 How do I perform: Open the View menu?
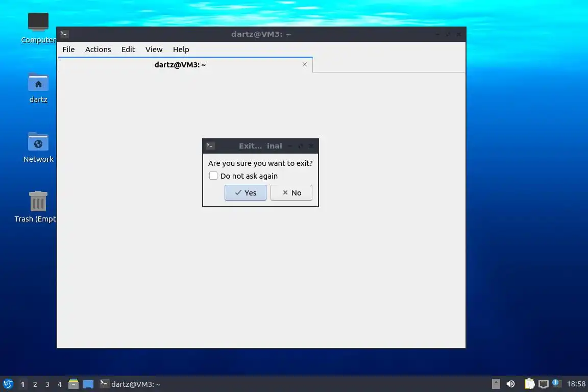click(154, 50)
